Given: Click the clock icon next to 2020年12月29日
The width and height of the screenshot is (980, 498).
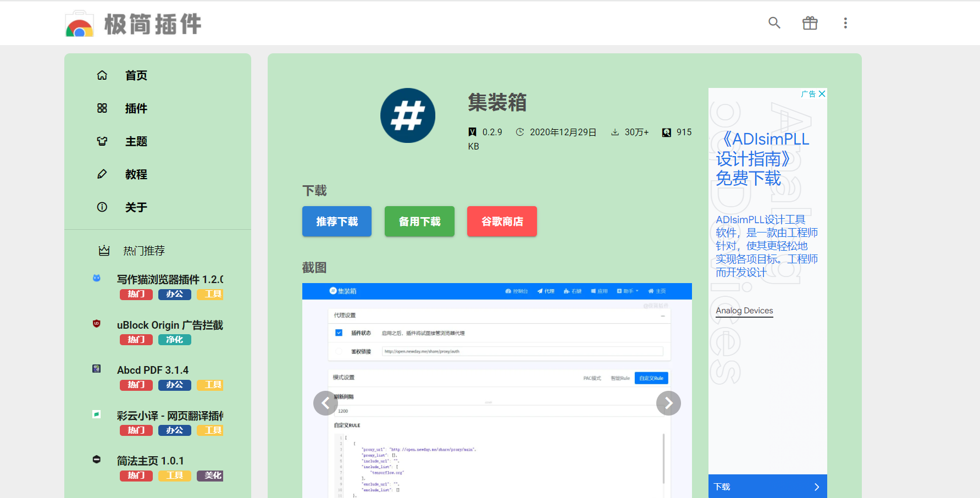Looking at the screenshot, I should tap(520, 132).
